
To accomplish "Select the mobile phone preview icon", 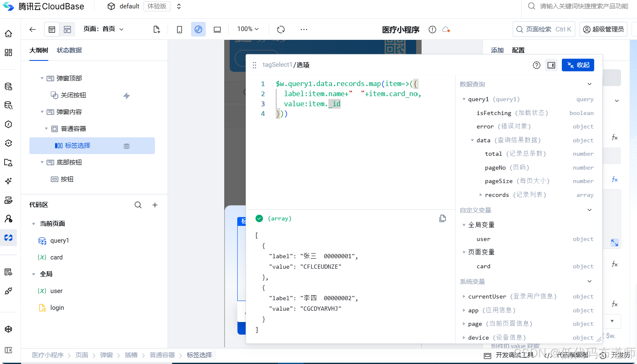I will (x=179, y=29).
